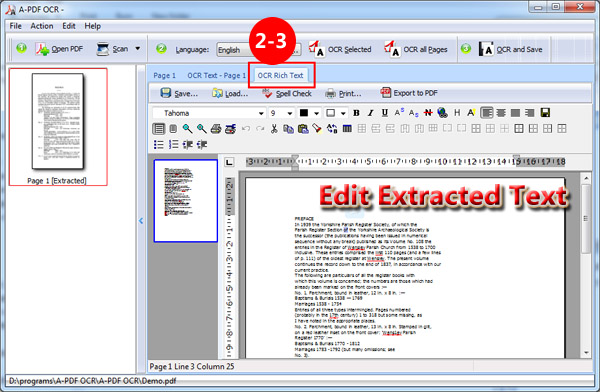Run Spell Check
Viewport: 600px width, 392px height.
point(287,93)
